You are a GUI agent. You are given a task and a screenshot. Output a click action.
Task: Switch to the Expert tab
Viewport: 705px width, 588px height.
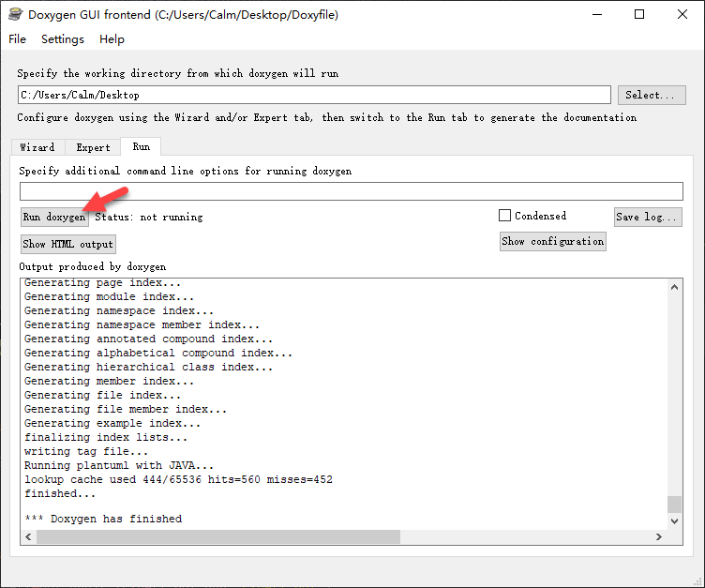[x=93, y=147]
